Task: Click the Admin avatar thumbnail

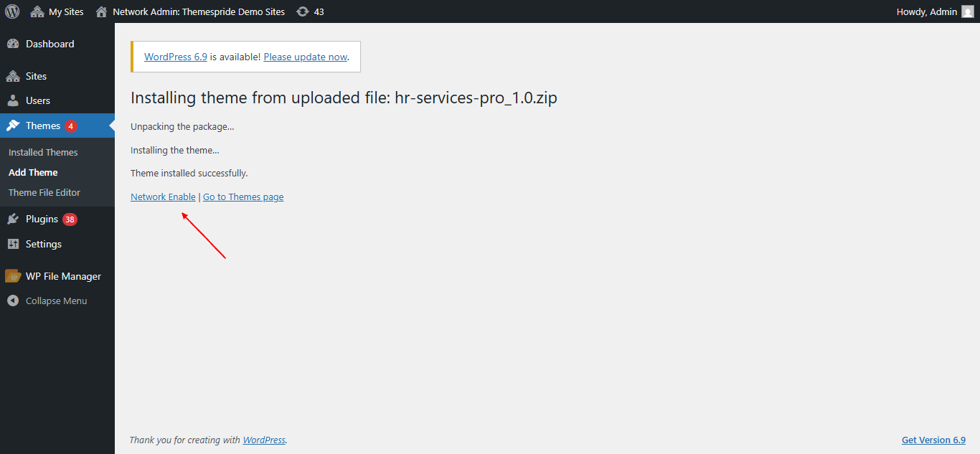Action: [x=967, y=11]
